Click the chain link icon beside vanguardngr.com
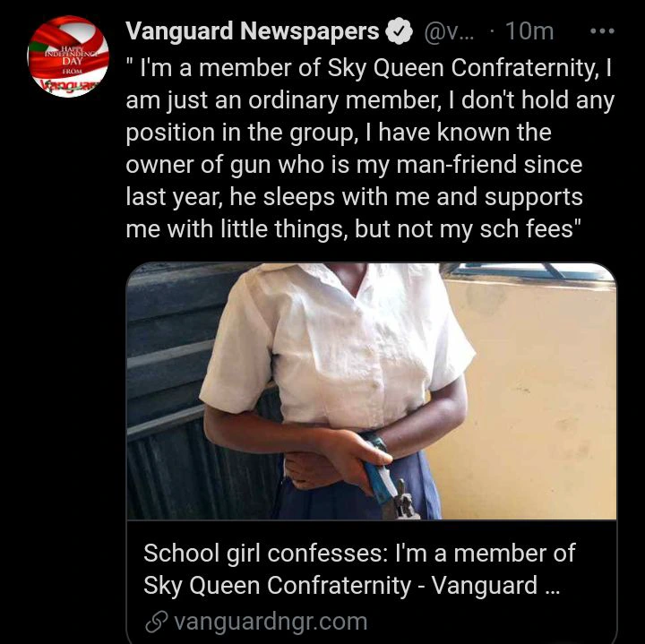Image resolution: width=645 pixels, height=644 pixels. pos(156,622)
